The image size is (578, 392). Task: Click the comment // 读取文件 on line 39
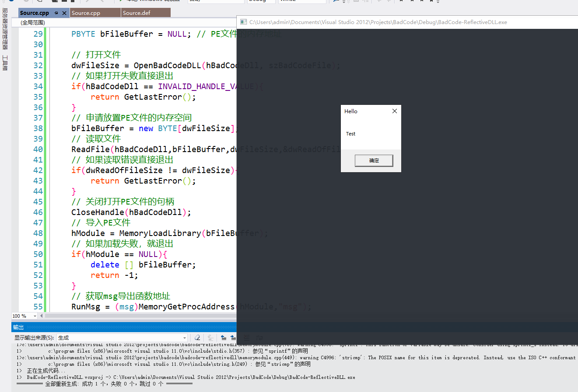click(96, 139)
